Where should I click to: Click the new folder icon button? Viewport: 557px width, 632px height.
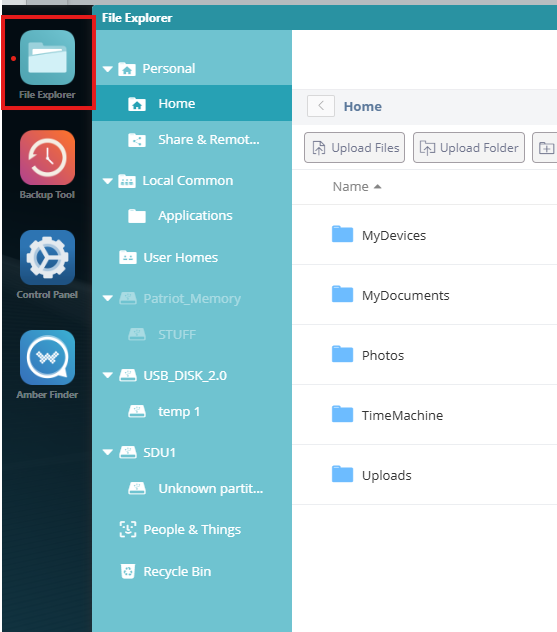[546, 148]
